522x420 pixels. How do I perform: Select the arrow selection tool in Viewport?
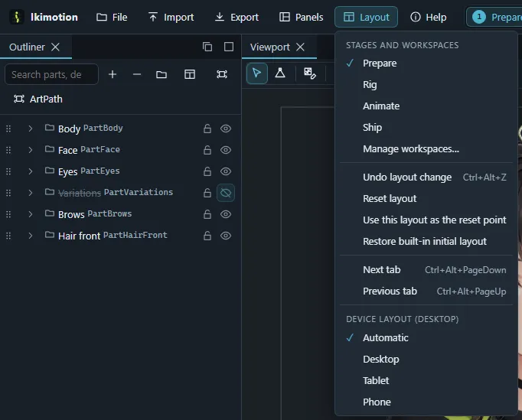[x=257, y=73]
